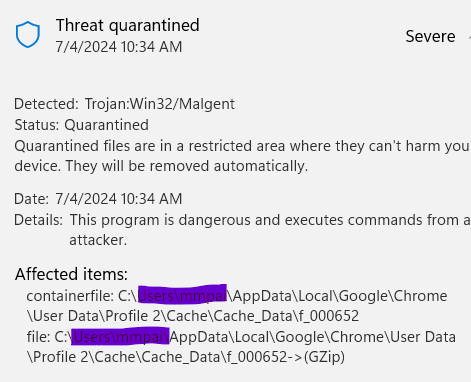Screen dimensions: 471x382
Task: Click the file: path entry
Action: (x=241, y=347)
